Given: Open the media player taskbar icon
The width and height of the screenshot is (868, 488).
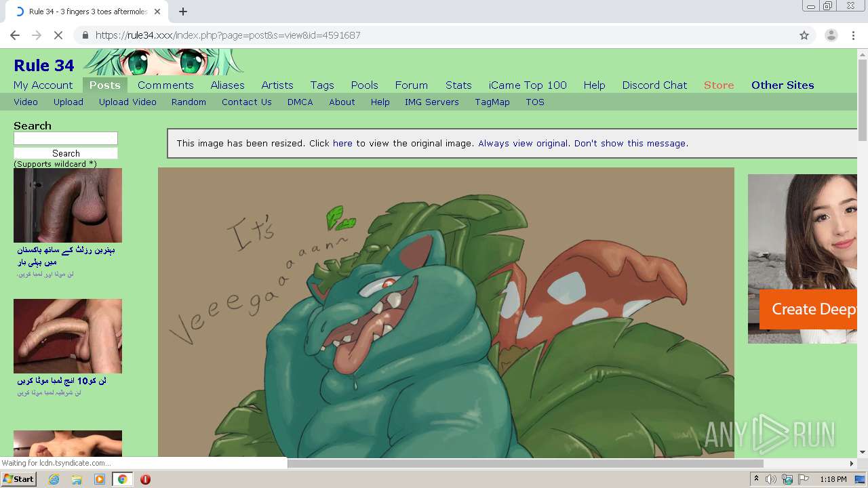Looking at the screenshot, I should tap(100, 479).
